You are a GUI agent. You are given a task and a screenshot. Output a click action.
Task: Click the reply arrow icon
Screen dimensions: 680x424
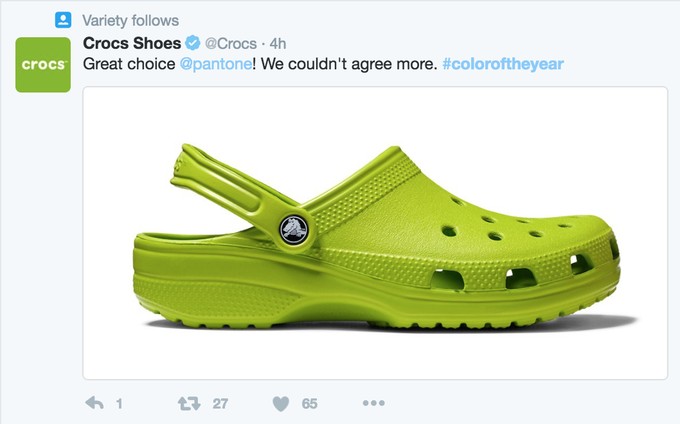96,404
